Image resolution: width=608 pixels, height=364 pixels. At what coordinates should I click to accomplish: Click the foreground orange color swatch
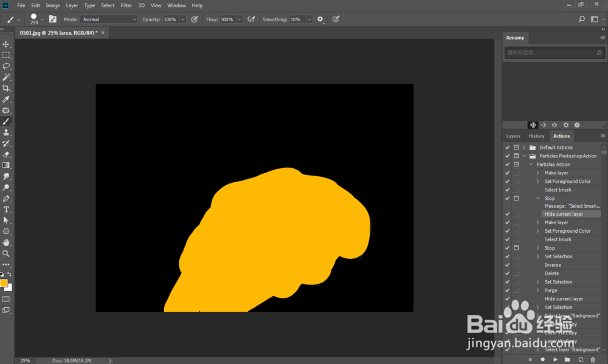4,283
